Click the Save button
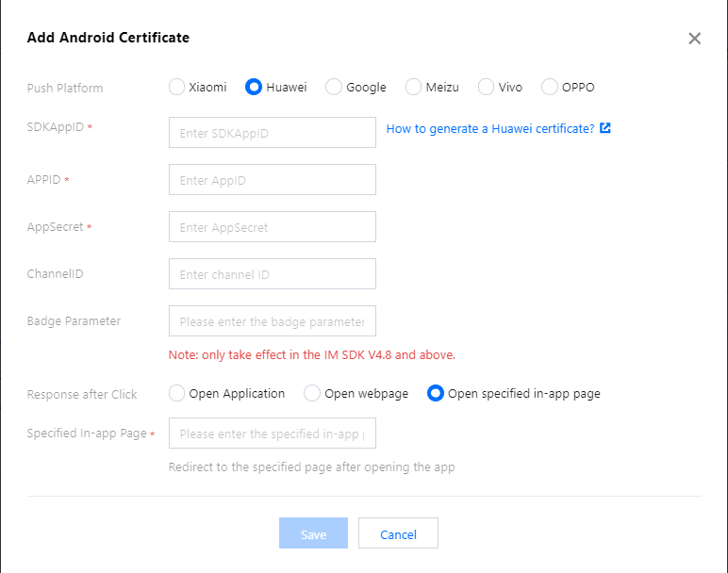 313,533
